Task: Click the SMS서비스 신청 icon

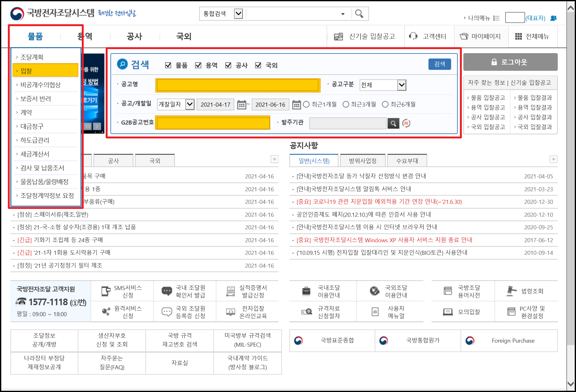Action: point(106,291)
